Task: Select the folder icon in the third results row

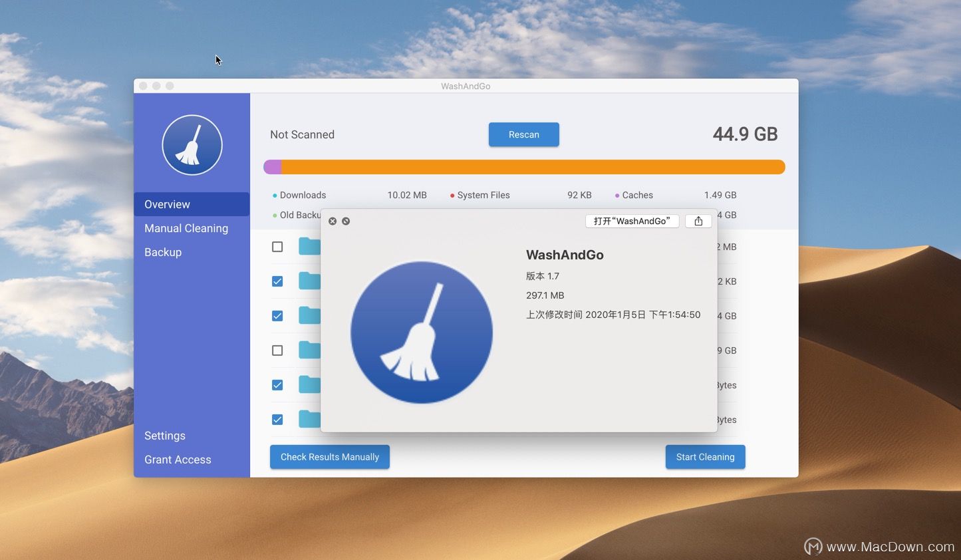Action: click(309, 316)
